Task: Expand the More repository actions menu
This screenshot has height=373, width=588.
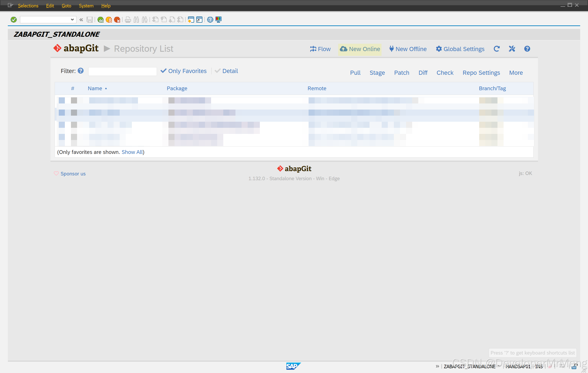Action: point(516,73)
